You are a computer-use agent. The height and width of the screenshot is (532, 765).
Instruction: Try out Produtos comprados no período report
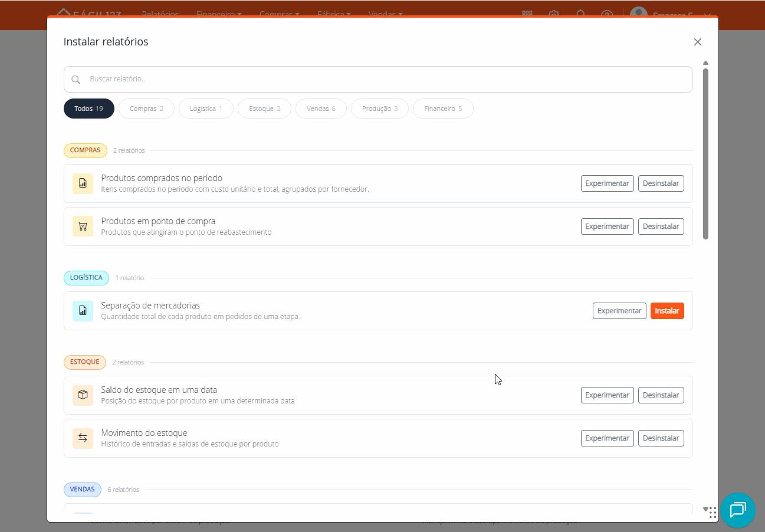(x=608, y=183)
